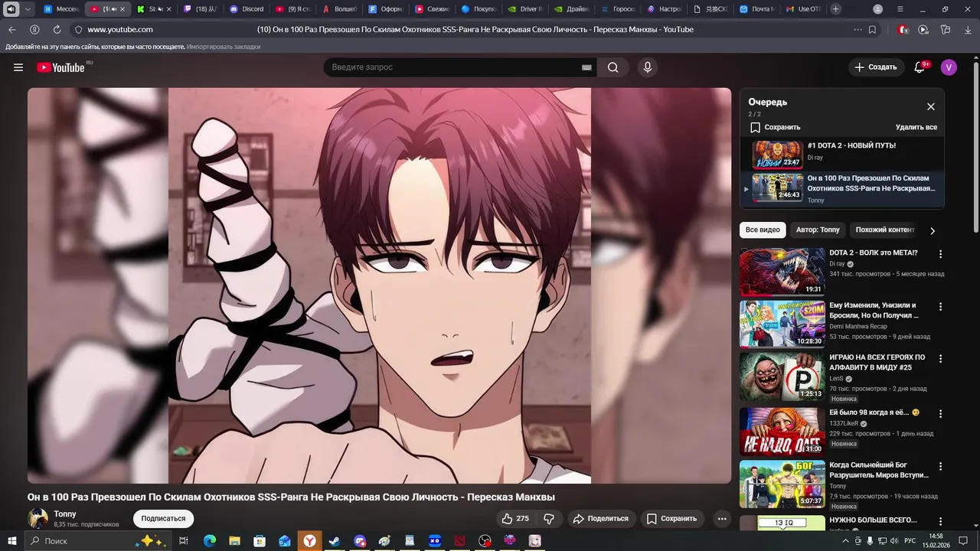Click the site info icon in address bar
Viewport: 980px width, 551px height.
click(78, 29)
